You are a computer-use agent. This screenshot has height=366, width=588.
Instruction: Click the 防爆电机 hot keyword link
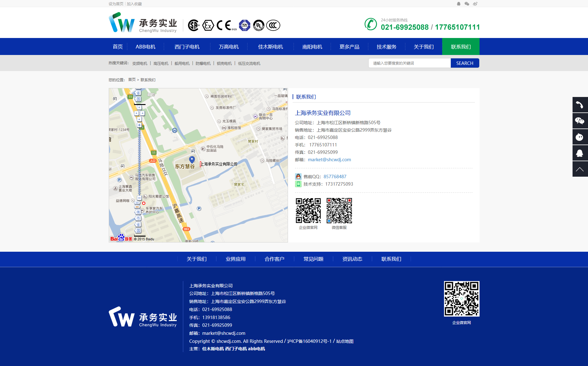pos(203,64)
